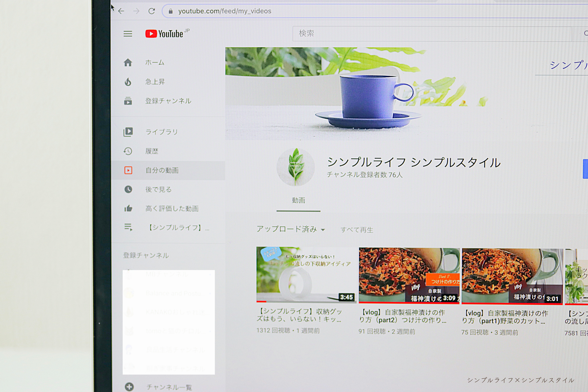
Task: Open Library icon in sidebar
Action: (x=128, y=132)
